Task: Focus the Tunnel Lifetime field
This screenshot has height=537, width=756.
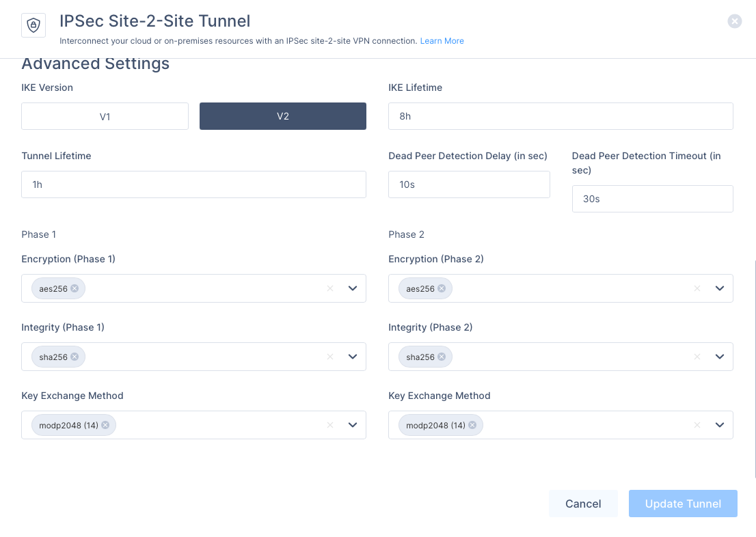Action: click(x=193, y=184)
